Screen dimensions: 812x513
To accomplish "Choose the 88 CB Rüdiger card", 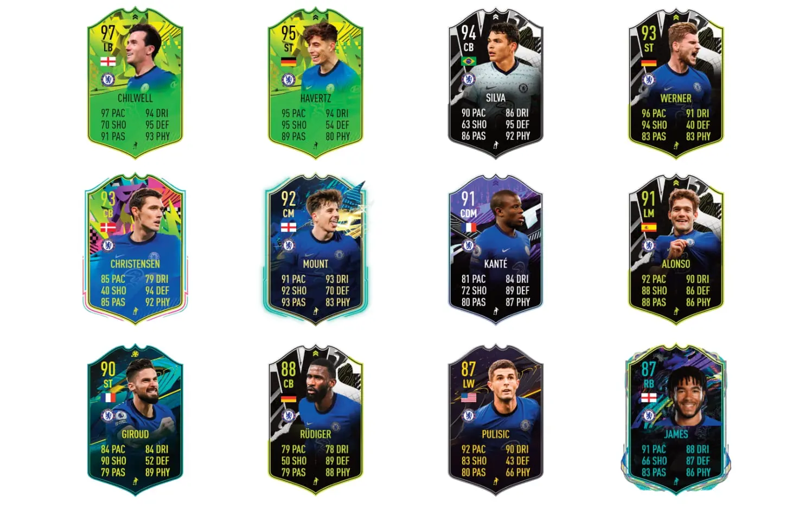I will [x=316, y=420].
